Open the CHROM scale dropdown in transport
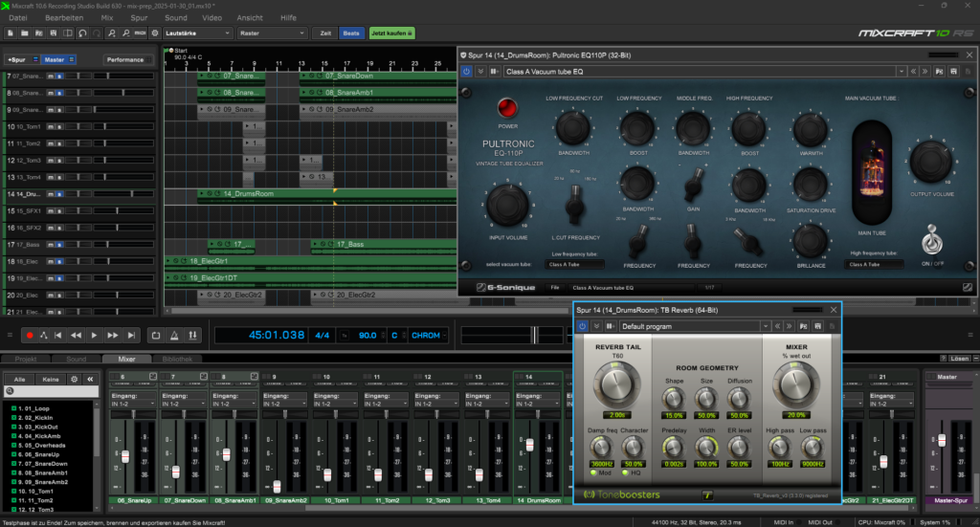 click(429, 336)
